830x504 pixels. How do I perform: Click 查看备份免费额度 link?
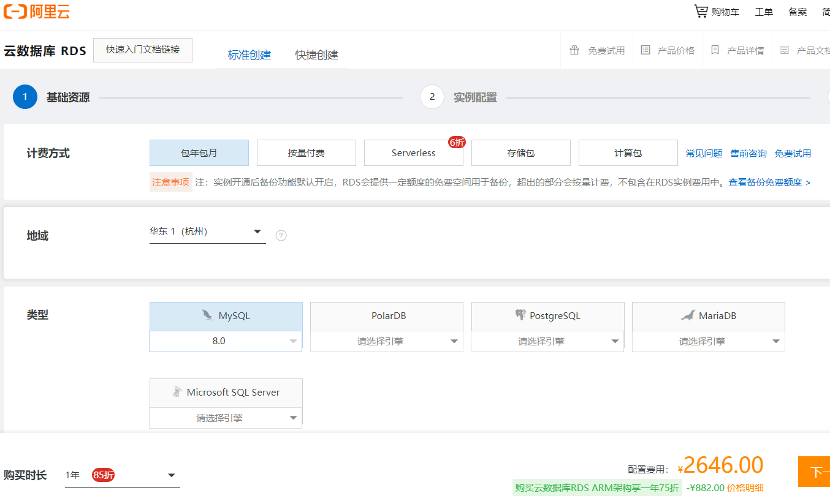[x=769, y=182]
